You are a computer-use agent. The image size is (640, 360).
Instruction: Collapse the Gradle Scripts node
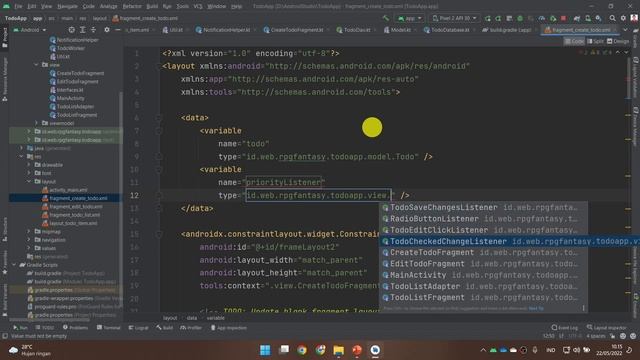pos(14,265)
